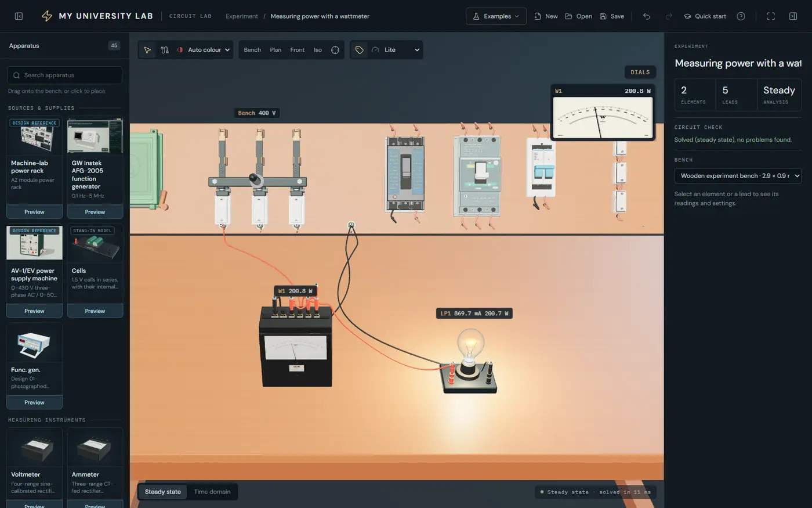The width and height of the screenshot is (812, 508).
Task: Click the LP1 869.7 mA reading label
Action: coord(474,314)
